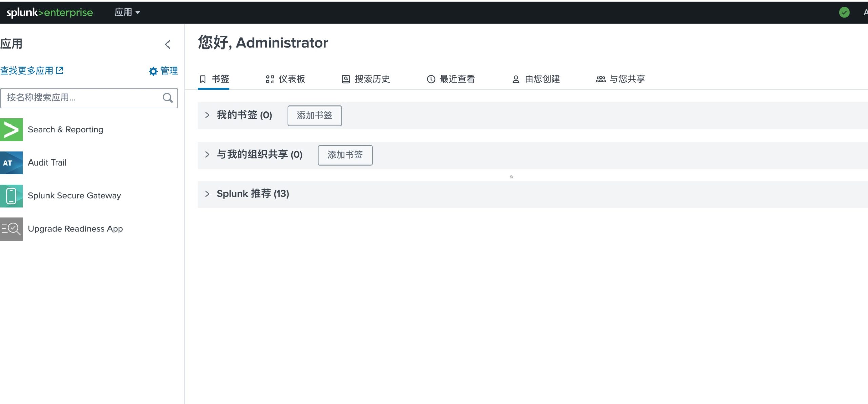Open the 应用 dropdown in top bar

[x=127, y=13]
